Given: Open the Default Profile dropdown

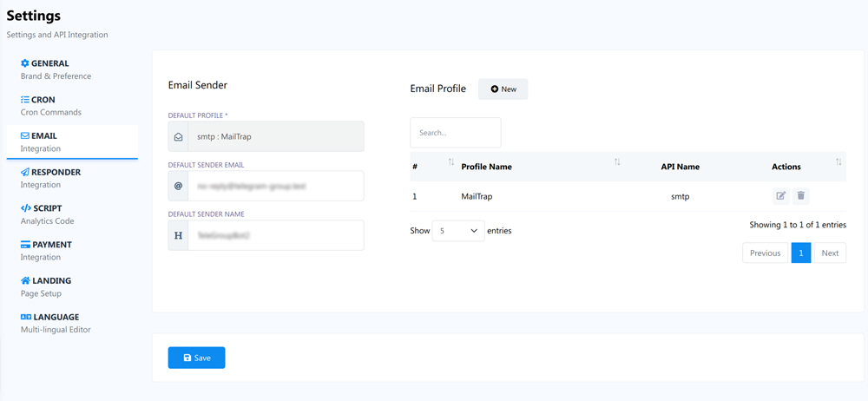Looking at the screenshot, I should pos(275,137).
